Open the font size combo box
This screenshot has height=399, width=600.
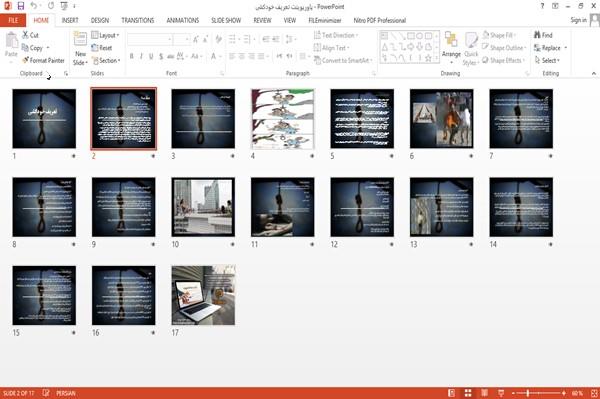coord(181,39)
